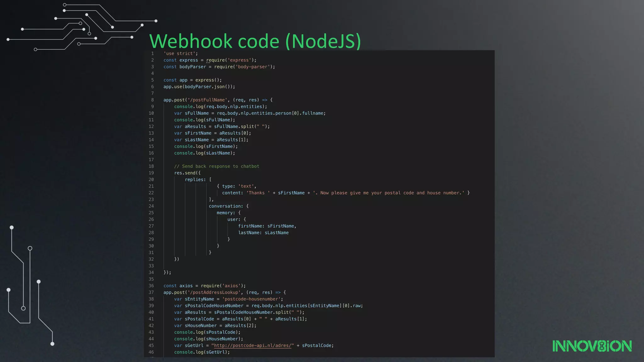Click the 'var sHouseNumber = aResults[2];' line

(x=215, y=326)
